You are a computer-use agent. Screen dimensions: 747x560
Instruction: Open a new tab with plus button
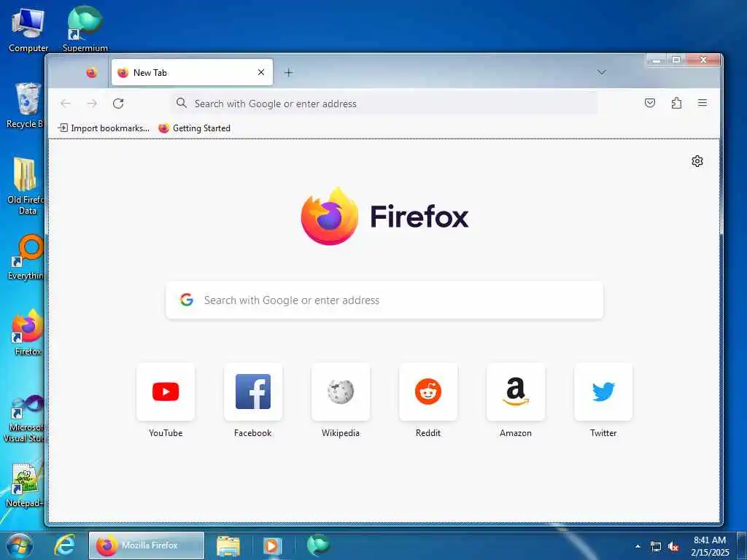pyautogui.click(x=288, y=72)
